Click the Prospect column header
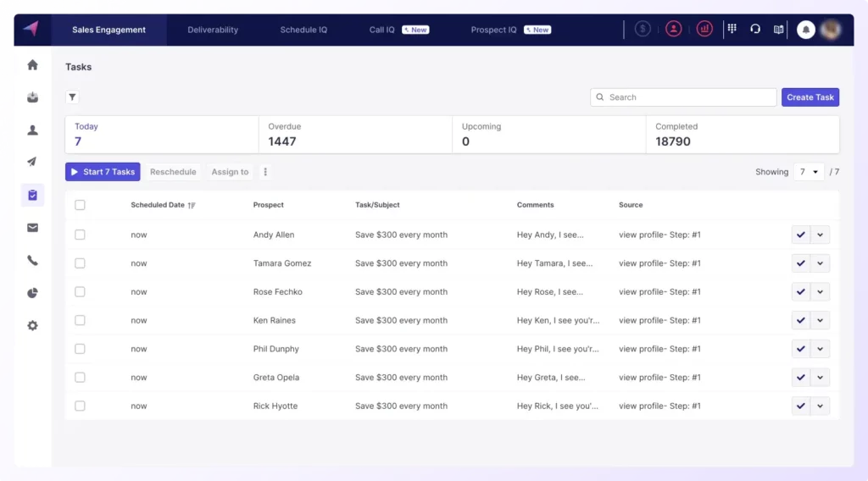Image resolution: width=868 pixels, height=481 pixels. point(269,205)
